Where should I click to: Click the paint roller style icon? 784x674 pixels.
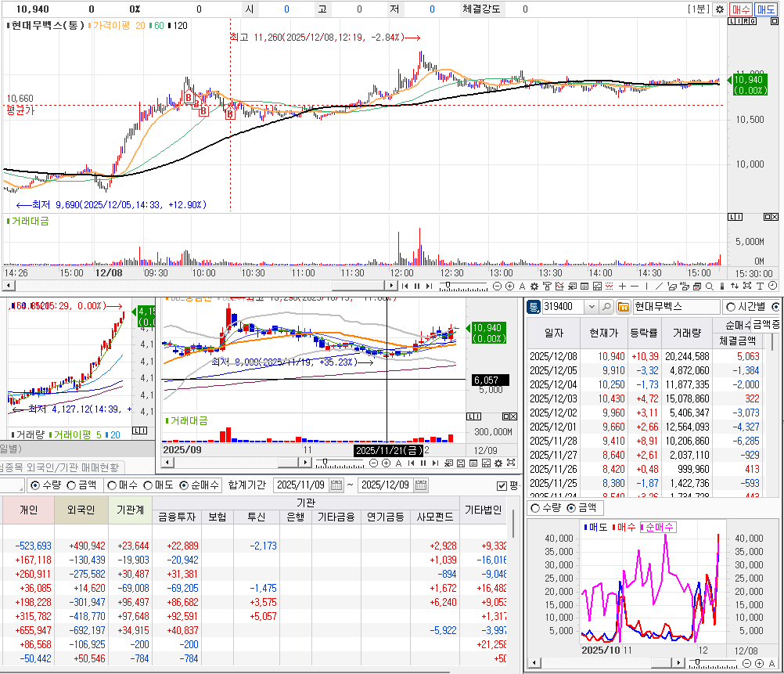(x=547, y=287)
